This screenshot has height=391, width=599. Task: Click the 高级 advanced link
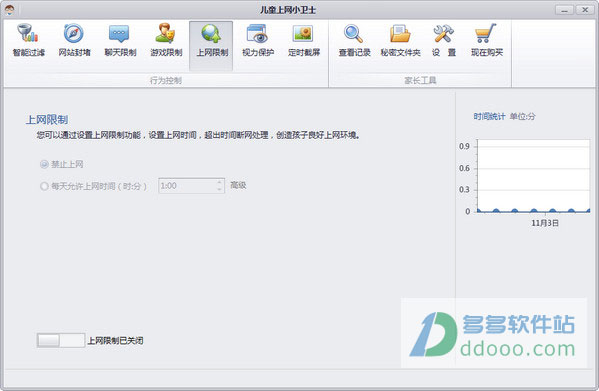[x=238, y=185]
